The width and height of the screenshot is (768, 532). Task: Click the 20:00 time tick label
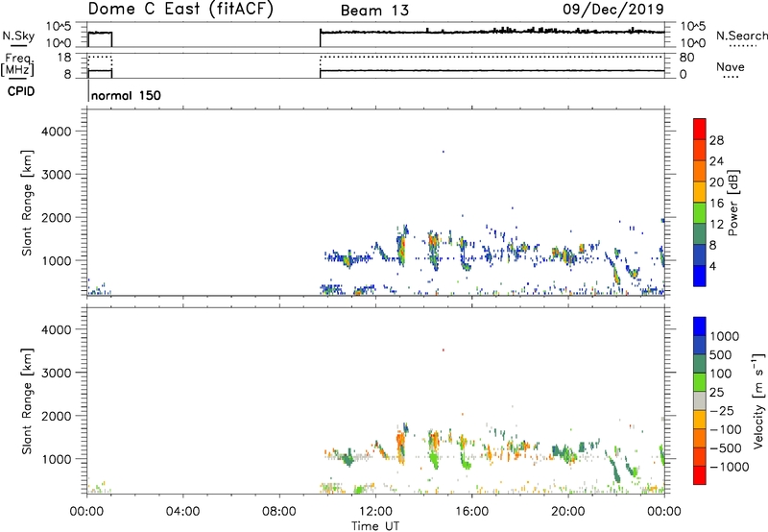[x=568, y=512]
